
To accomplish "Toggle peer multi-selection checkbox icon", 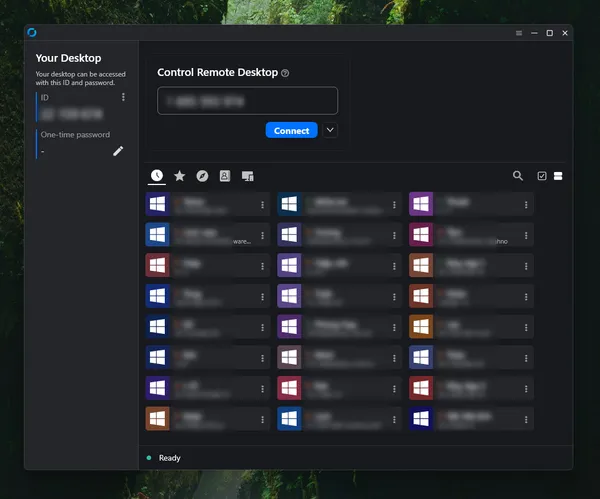I will (x=542, y=176).
